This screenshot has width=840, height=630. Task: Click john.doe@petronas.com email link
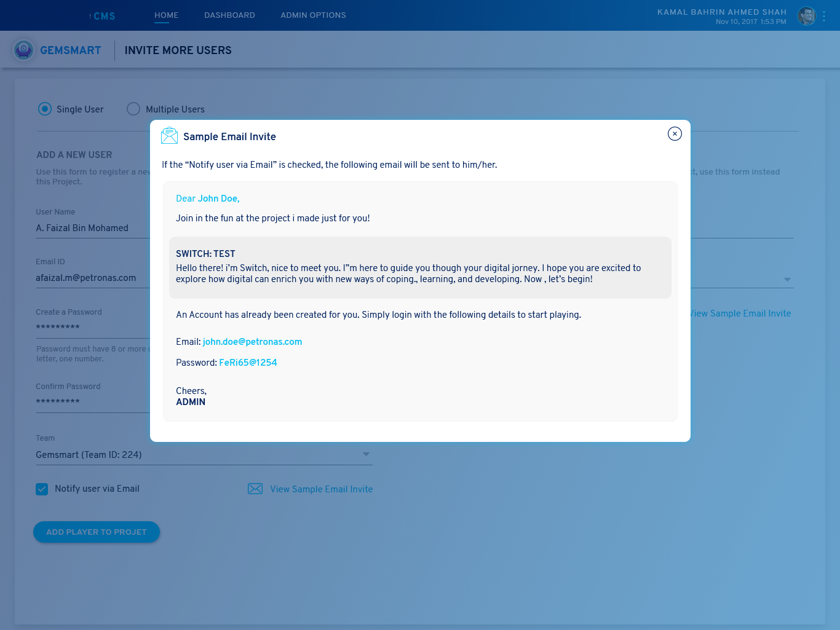click(252, 342)
